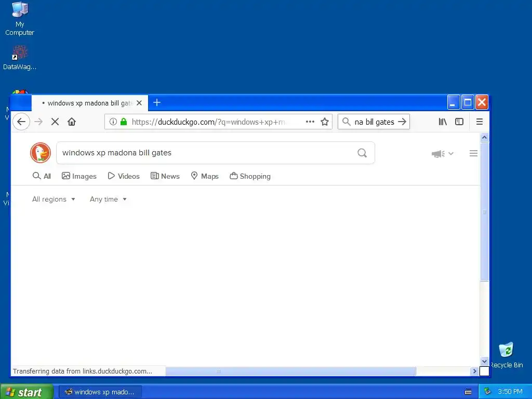
Task: Switch to News results
Action: tap(165, 176)
